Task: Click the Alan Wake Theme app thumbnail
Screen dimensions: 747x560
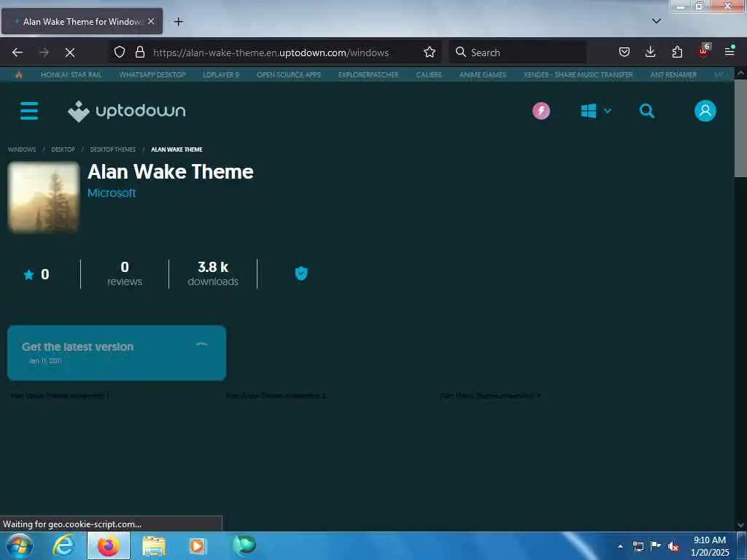Action: tap(43, 197)
